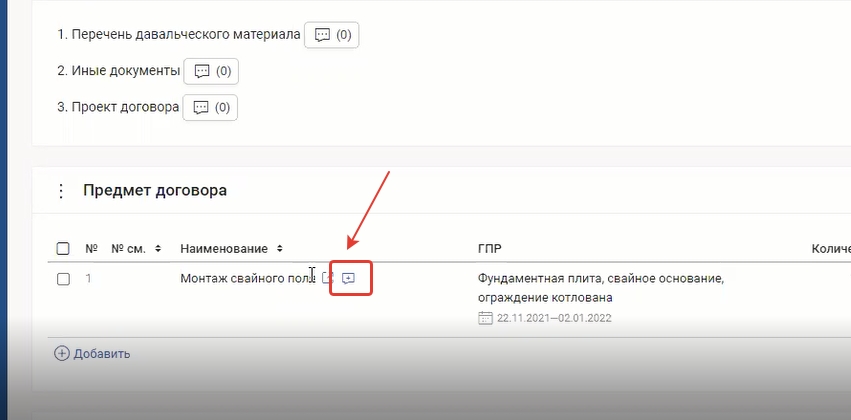Toggle the select-all checkbox in the table header
This screenshot has width=851, height=420.
[63, 248]
